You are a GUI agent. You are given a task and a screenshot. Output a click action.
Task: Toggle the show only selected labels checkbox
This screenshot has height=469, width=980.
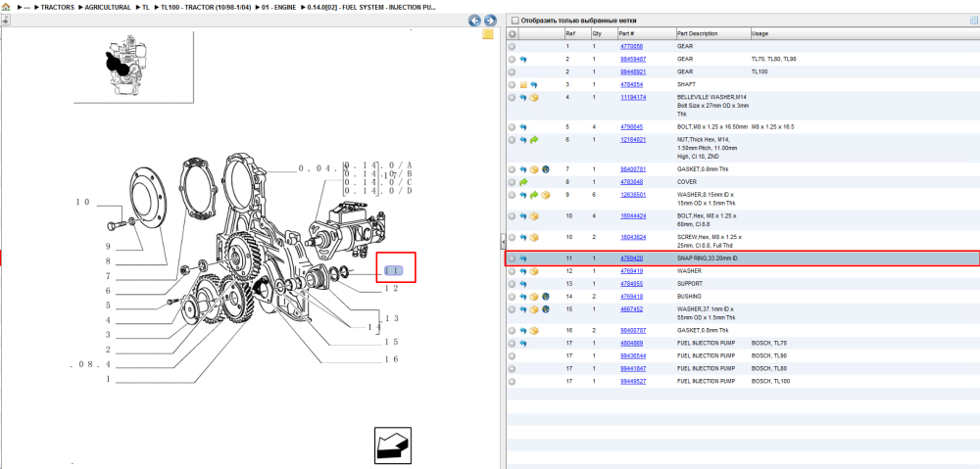(515, 21)
